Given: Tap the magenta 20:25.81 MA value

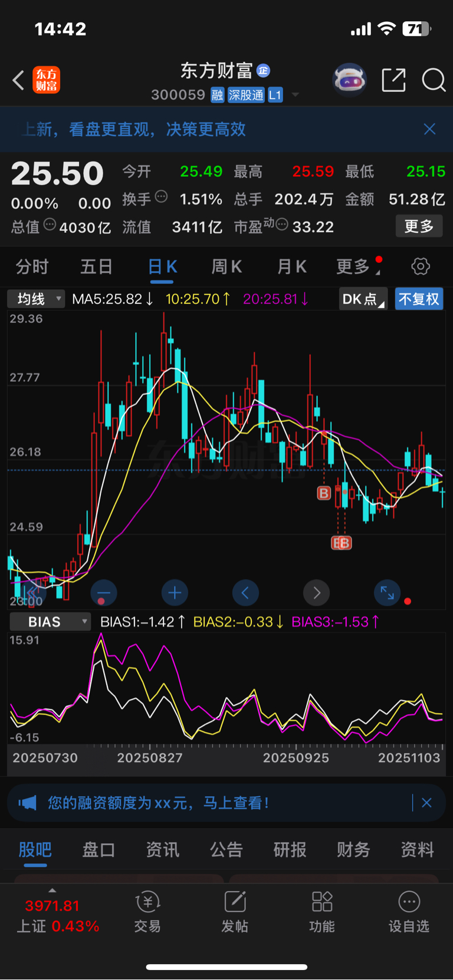Looking at the screenshot, I should 275,299.
